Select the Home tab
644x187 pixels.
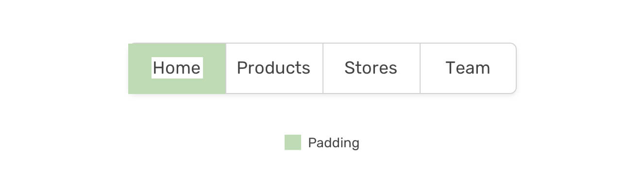[x=177, y=68]
